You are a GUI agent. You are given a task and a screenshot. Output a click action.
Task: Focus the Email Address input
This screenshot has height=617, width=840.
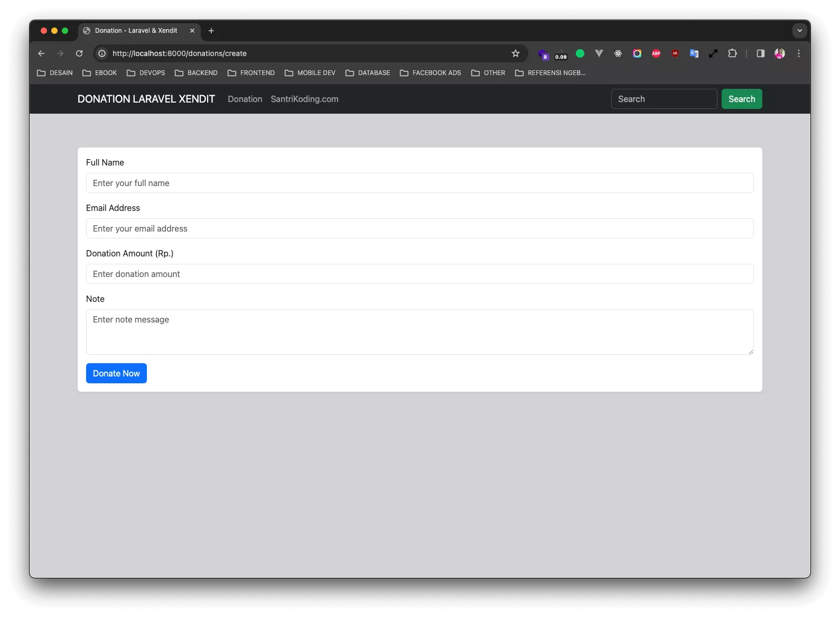click(x=420, y=228)
